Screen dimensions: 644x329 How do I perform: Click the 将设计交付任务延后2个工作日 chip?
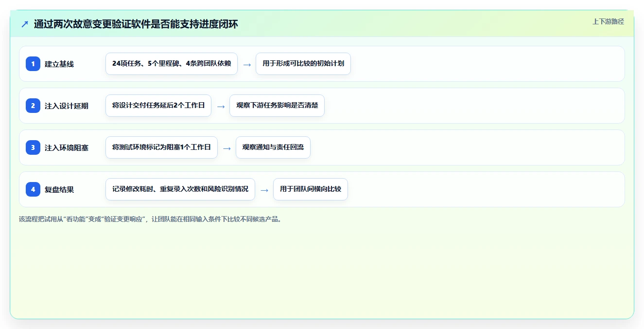pos(158,106)
